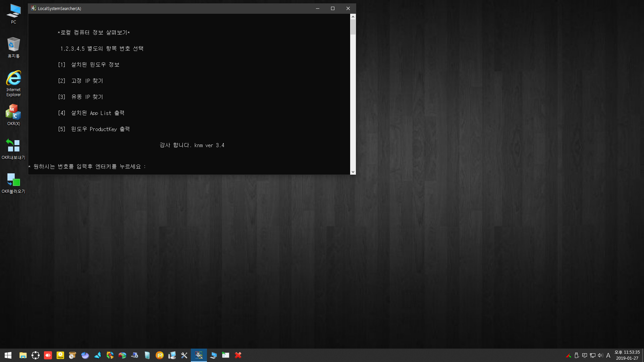644x362 pixels.
Task: Open the OKR불러오기 desktop shortcut
Action: pos(13,183)
